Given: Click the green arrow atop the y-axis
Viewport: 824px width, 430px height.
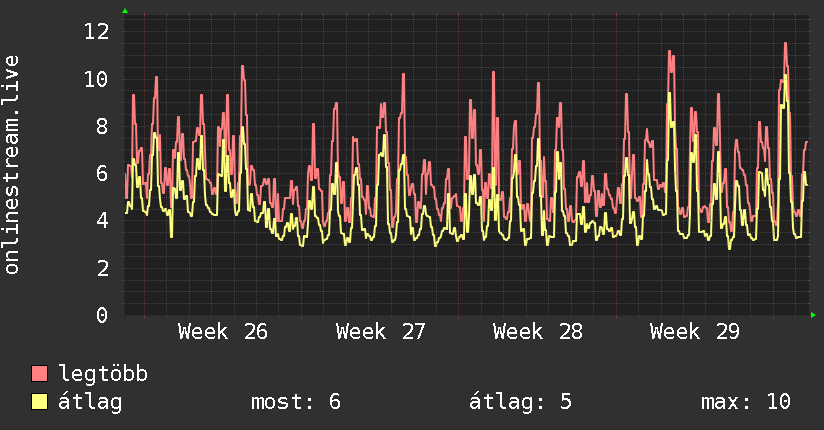Looking at the screenshot, I should pos(125,11).
